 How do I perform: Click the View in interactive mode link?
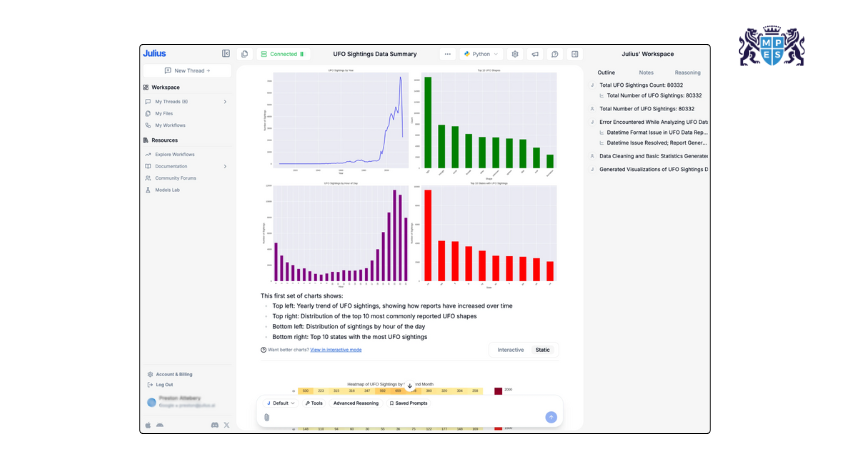tap(335, 350)
